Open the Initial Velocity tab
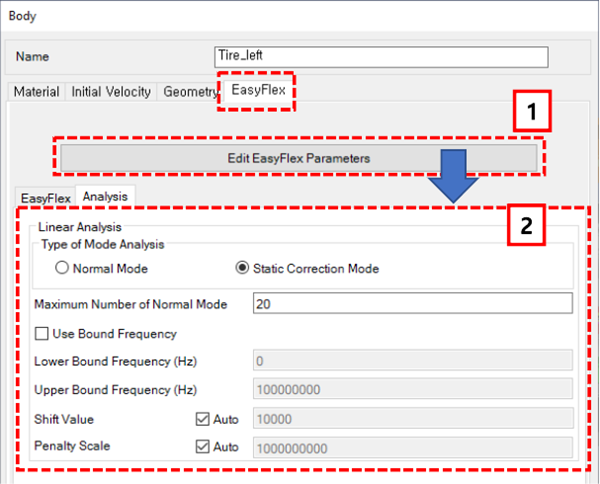 (111, 92)
